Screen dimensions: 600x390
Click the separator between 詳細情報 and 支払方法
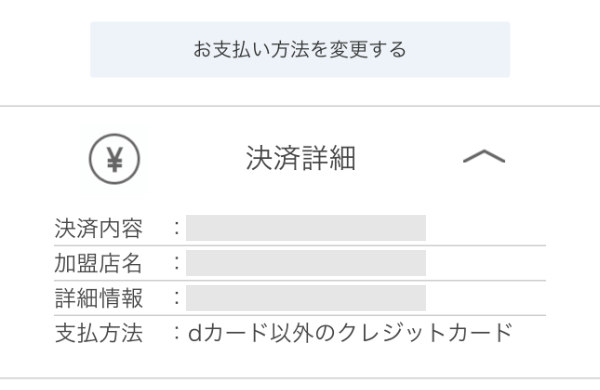pyautogui.click(x=300, y=316)
